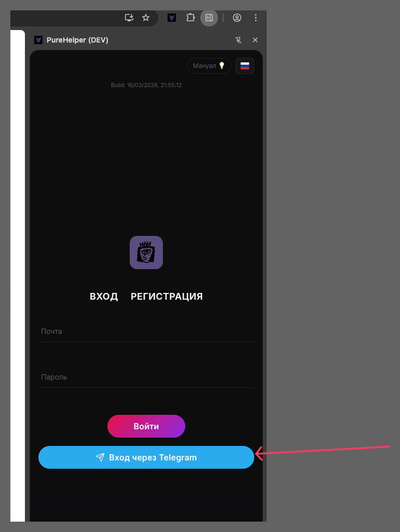Click the Telegram paper plane icon
This screenshot has width=400, height=532.
click(x=100, y=457)
